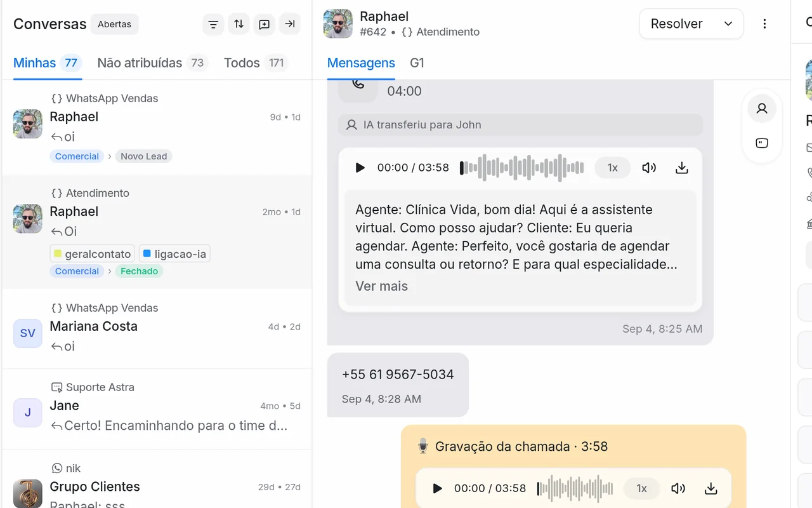Change the call recording 1x speed
Image resolution: width=812 pixels, height=508 pixels.
pos(641,488)
